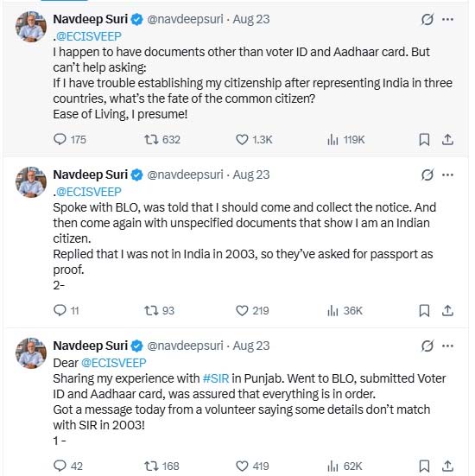Bookmark the first tweet about citizenship
Screen dimensions: 475x476
[424, 140]
